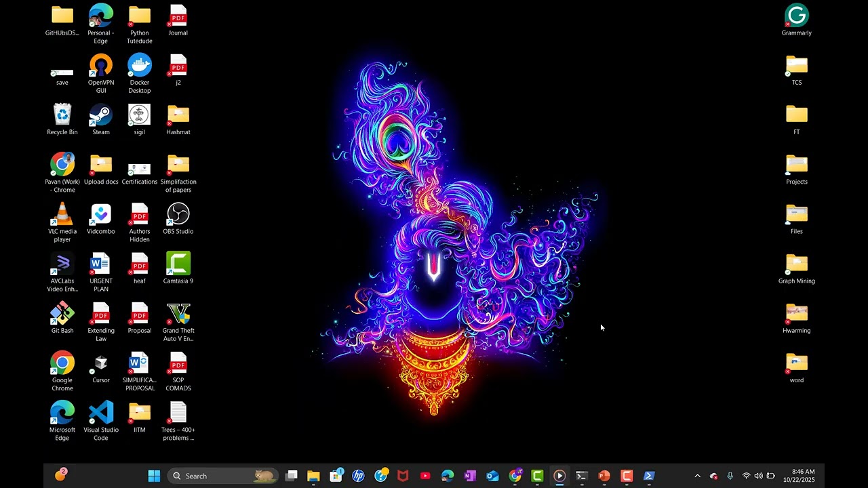Viewport: 868px width, 488px height.
Task: Launch Pavan (Work) - Chrome shortcut
Action: (x=62, y=164)
